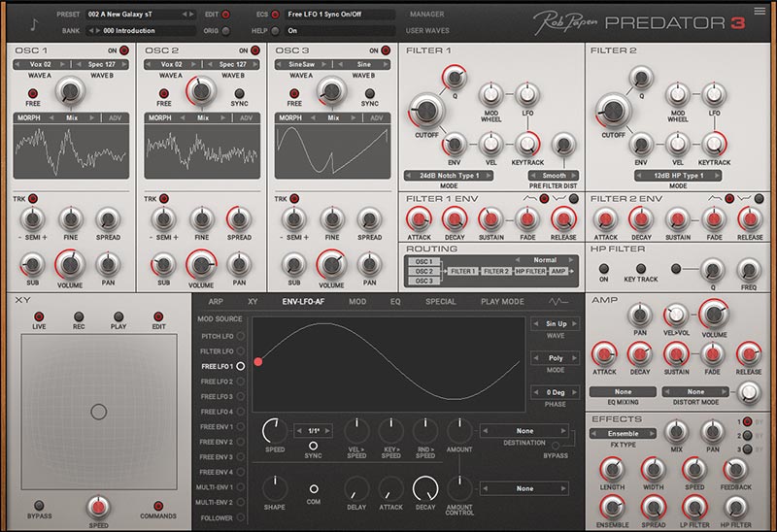Click the OSC 3 SineSaw waveform display
The height and width of the screenshot is (532, 777).
pos(332,151)
